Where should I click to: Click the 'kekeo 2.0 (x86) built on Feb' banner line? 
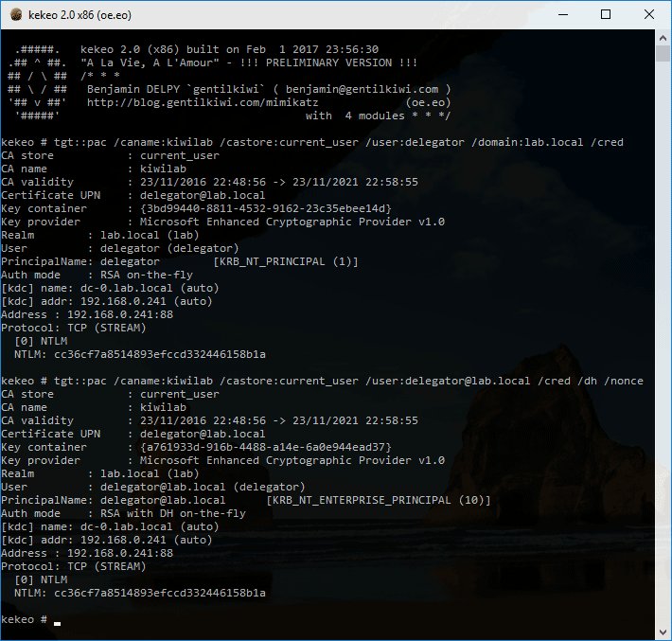tap(229, 49)
